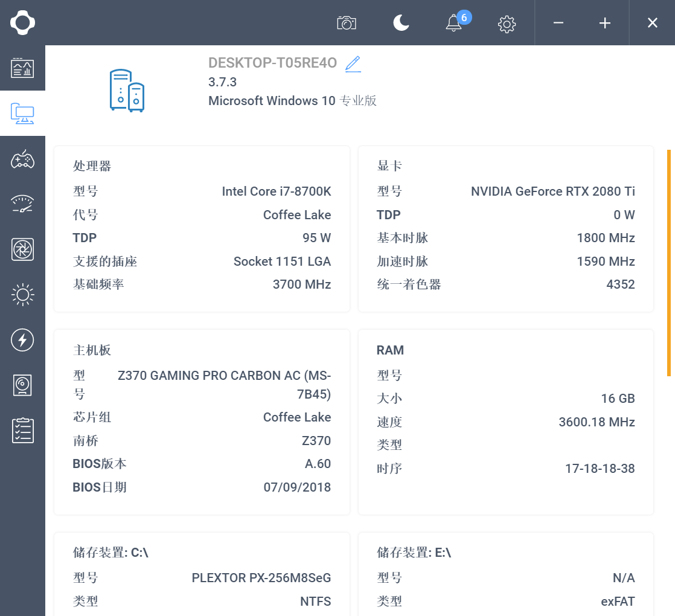This screenshot has width=675, height=616.
Task: Toggle night mode with the moon icon
Action: pos(401,23)
